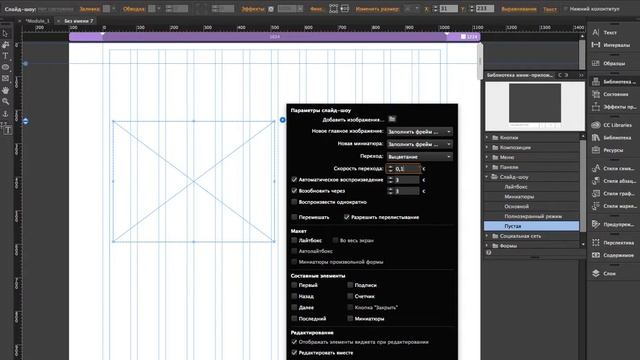The height and width of the screenshot is (360, 640).
Task: Enable Воспроизвести однократно checkbox
Action: pyautogui.click(x=294, y=202)
